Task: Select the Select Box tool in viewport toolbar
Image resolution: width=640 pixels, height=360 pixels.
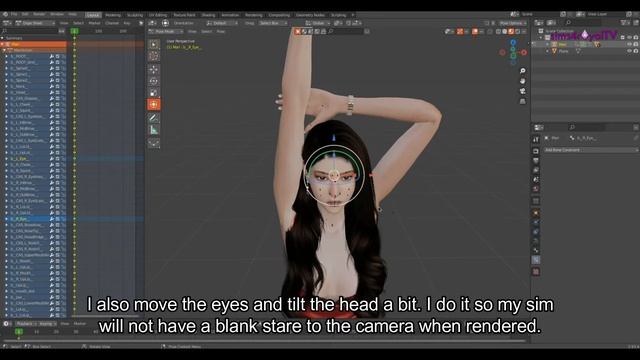Action: (x=154, y=44)
